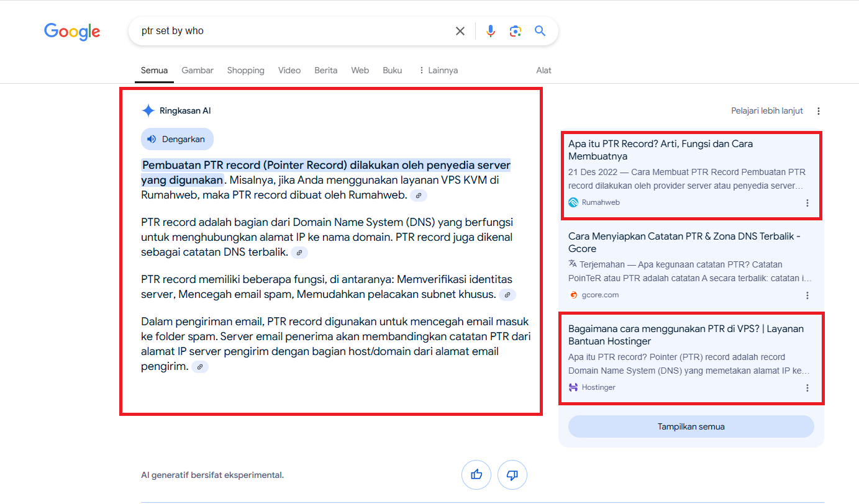Click the Rumahweb site favicon
The image size is (859, 504).
point(573,202)
